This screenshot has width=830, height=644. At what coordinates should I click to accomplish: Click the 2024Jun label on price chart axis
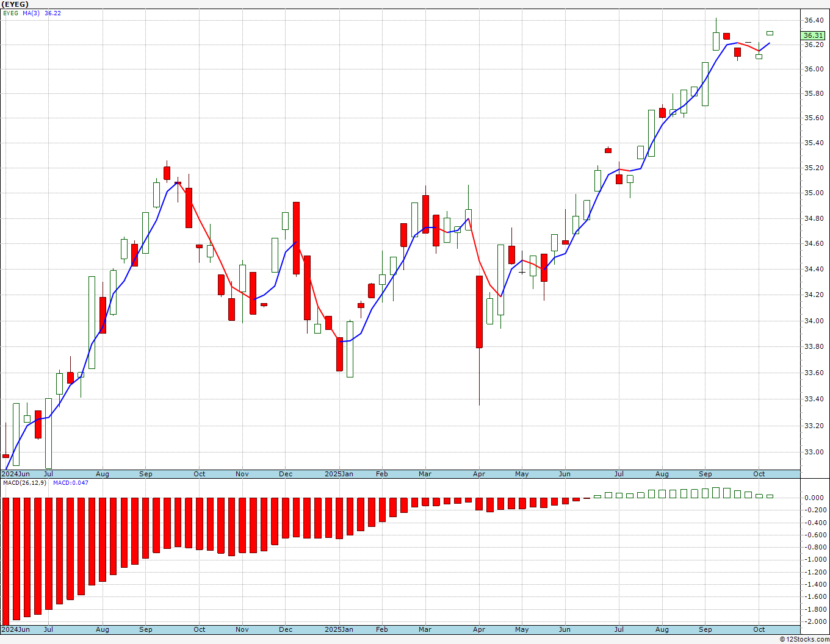click(x=15, y=474)
